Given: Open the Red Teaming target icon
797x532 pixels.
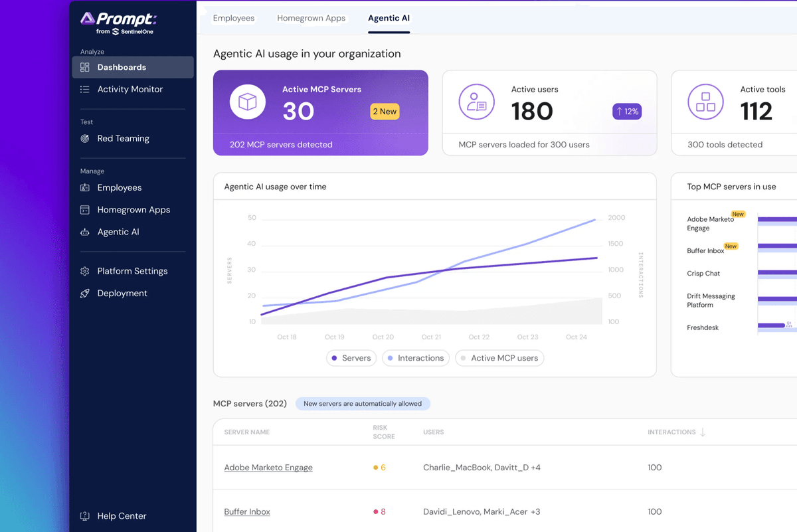Looking at the screenshot, I should tap(84, 139).
